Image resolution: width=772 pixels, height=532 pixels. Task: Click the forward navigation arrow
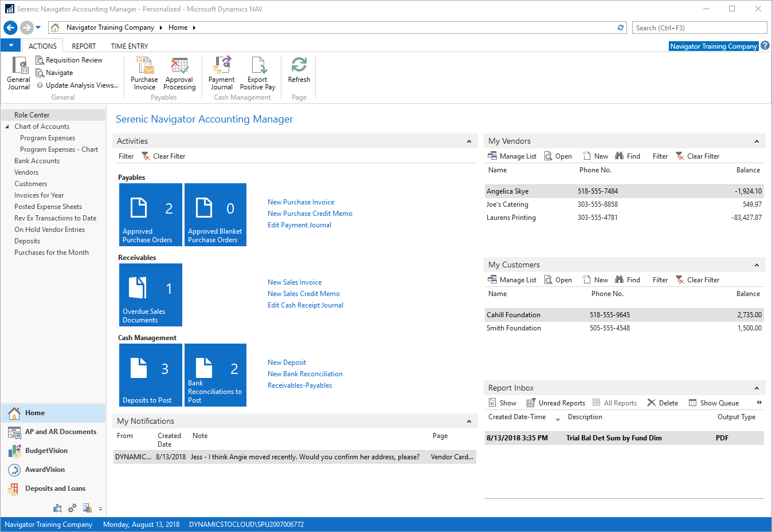tap(26, 27)
